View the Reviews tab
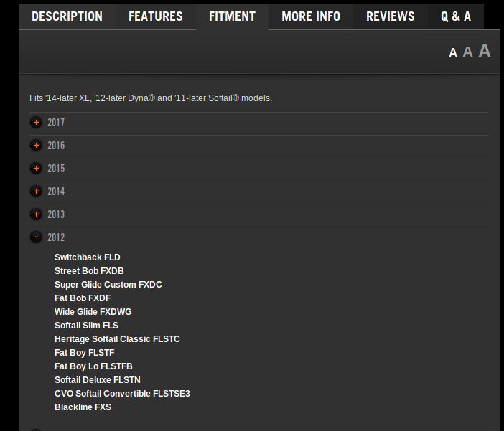This screenshot has width=504, height=431. pyautogui.click(x=390, y=16)
